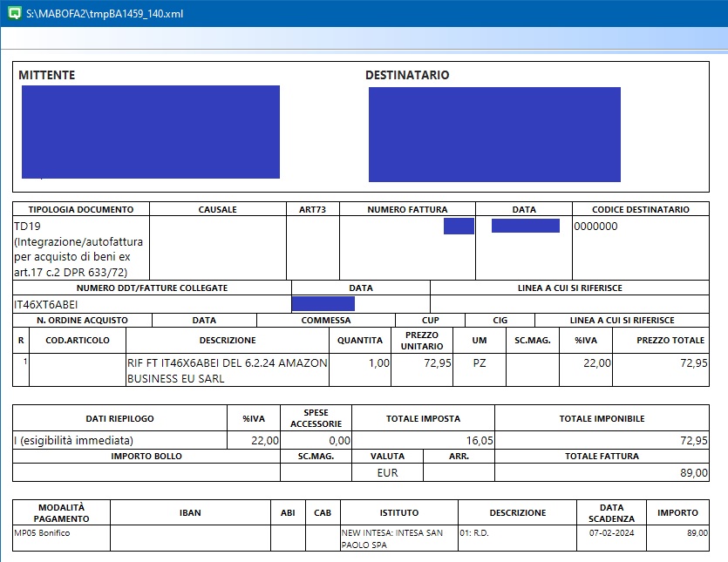Viewport: 728px width, 562px height.
Task: Select the linked invoice number IT46XT6ABEI
Action: 46,304
